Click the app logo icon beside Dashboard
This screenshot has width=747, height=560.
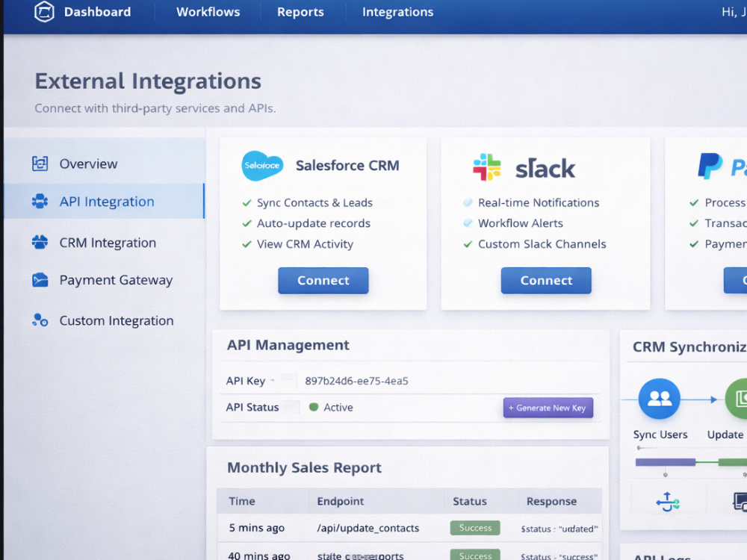[44, 11]
